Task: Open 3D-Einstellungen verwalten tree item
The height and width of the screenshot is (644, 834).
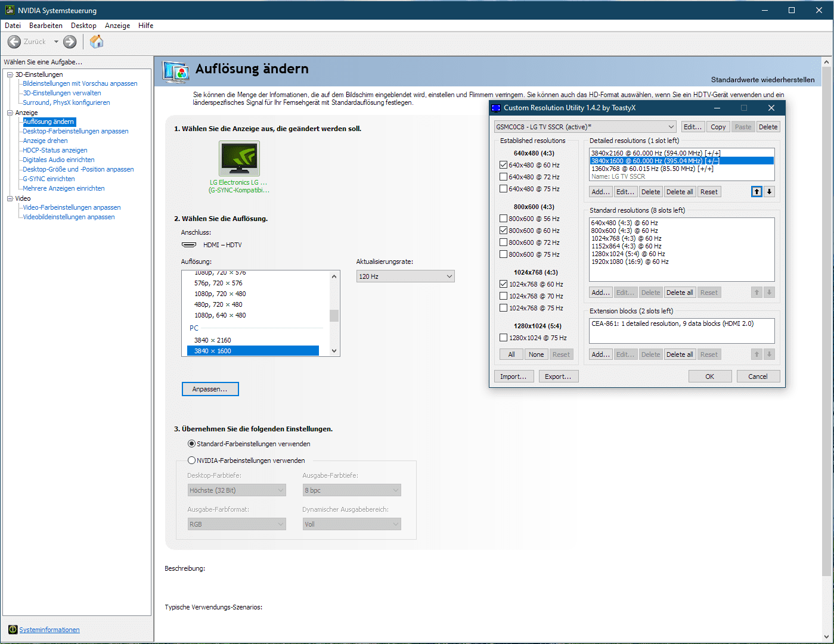Action: coord(62,93)
